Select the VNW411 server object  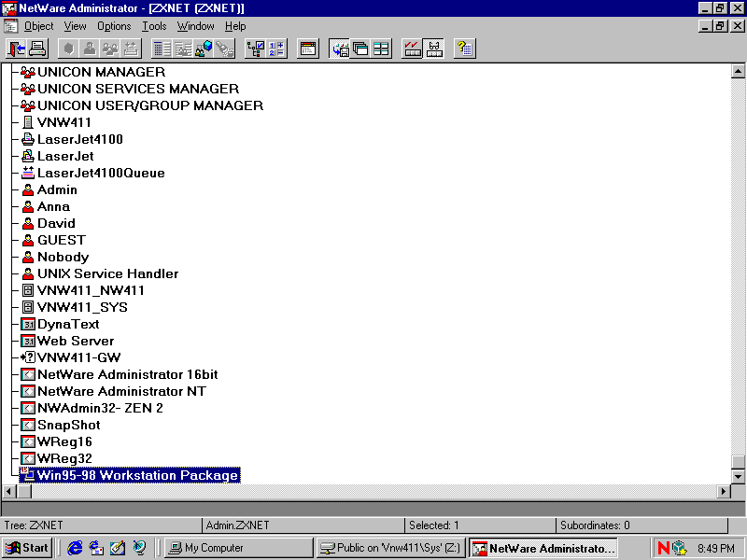[56, 122]
